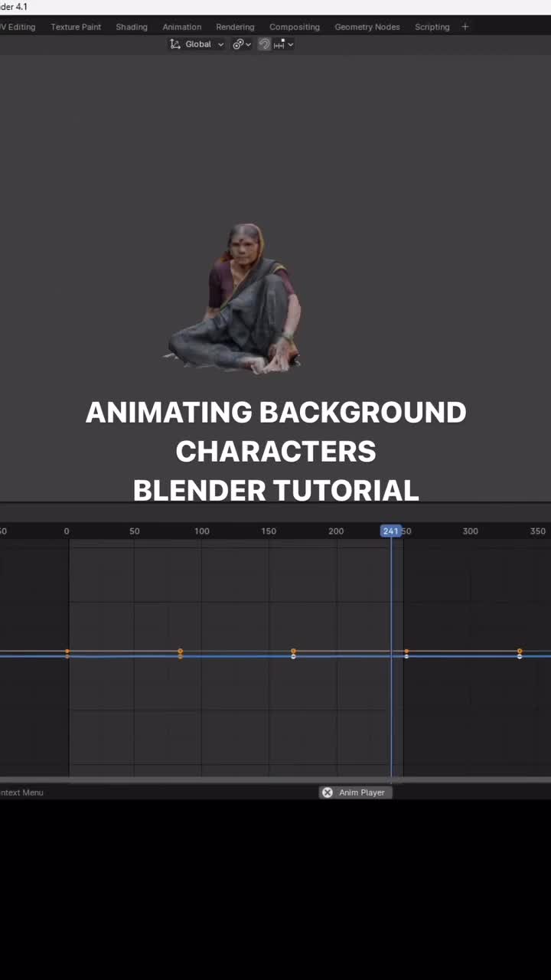Click frame 300 on the timeline ruler
551x980 pixels.
click(471, 531)
